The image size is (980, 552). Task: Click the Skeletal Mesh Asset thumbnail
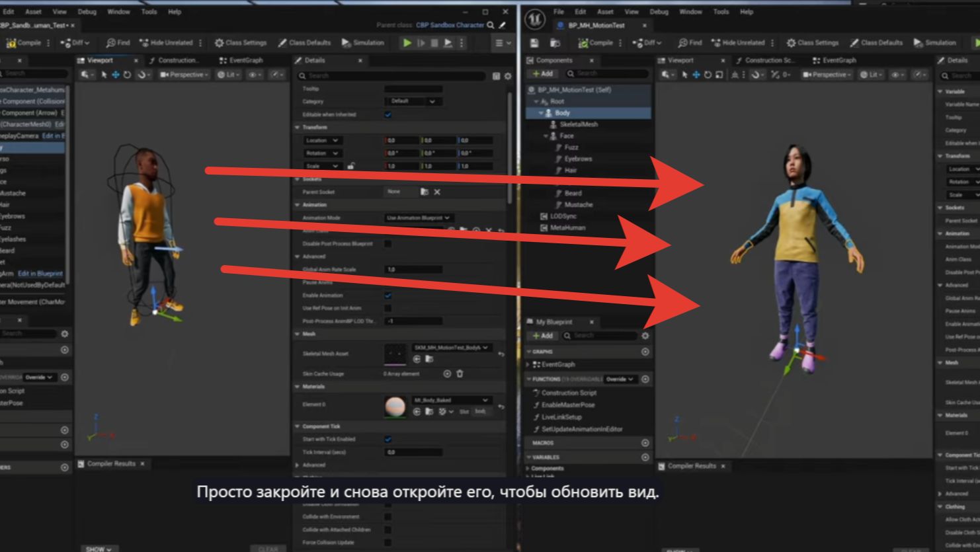point(395,354)
